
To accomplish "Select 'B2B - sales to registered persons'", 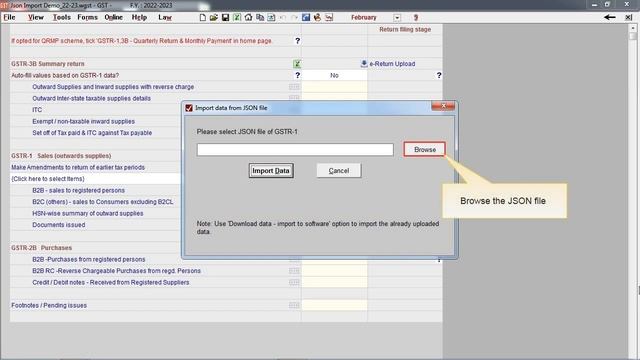I will click(78, 190).
